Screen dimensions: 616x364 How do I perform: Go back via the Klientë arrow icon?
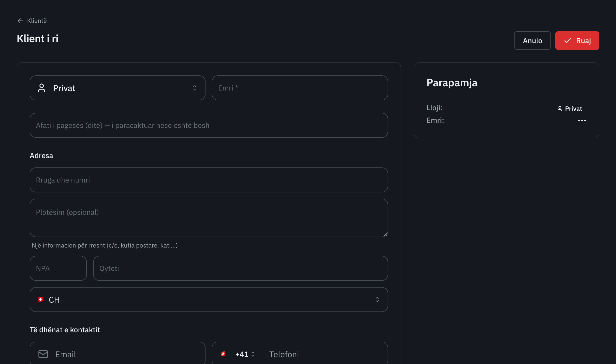click(x=20, y=21)
